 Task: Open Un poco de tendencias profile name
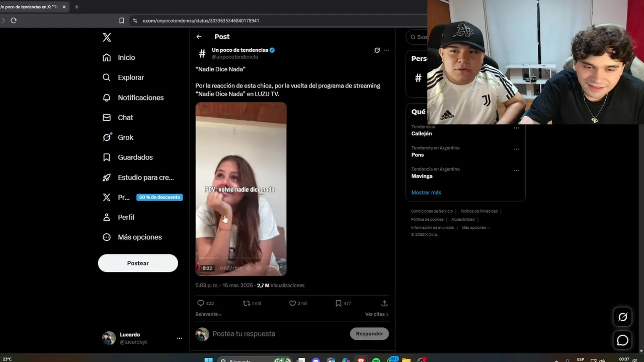click(240, 50)
